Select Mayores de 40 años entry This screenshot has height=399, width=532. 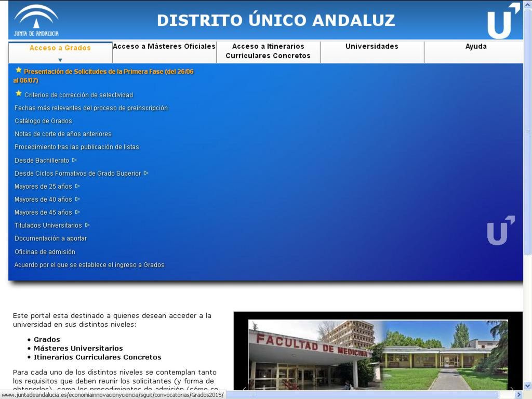point(43,199)
